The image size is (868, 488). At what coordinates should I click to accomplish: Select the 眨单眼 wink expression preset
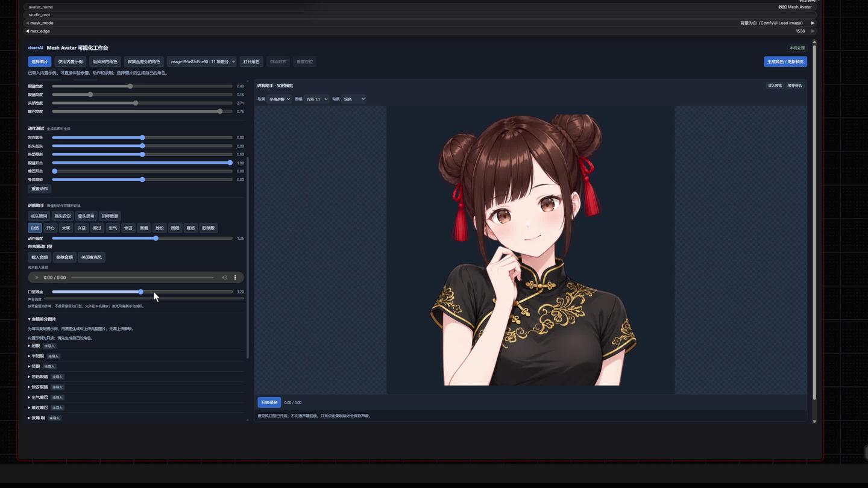[209, 228]
